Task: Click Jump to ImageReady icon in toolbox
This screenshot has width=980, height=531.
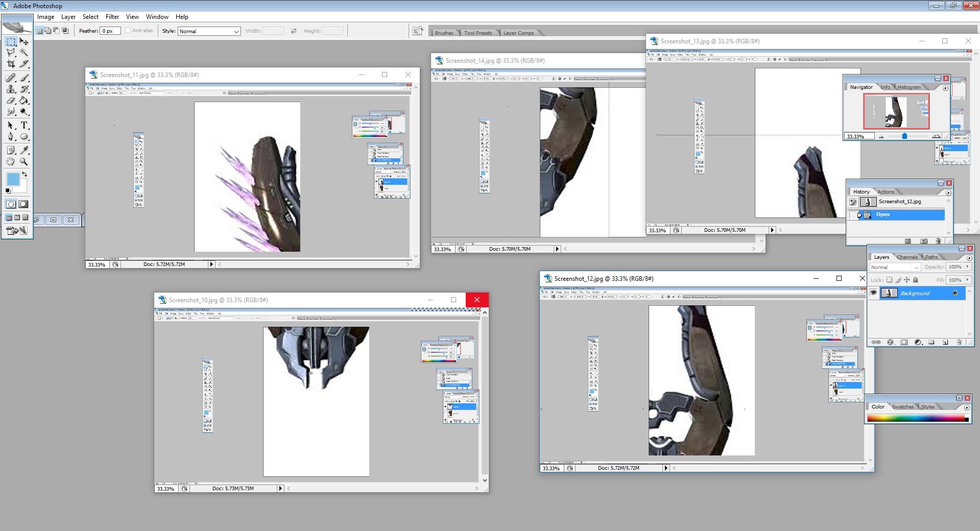Action: tap(17, 231)
